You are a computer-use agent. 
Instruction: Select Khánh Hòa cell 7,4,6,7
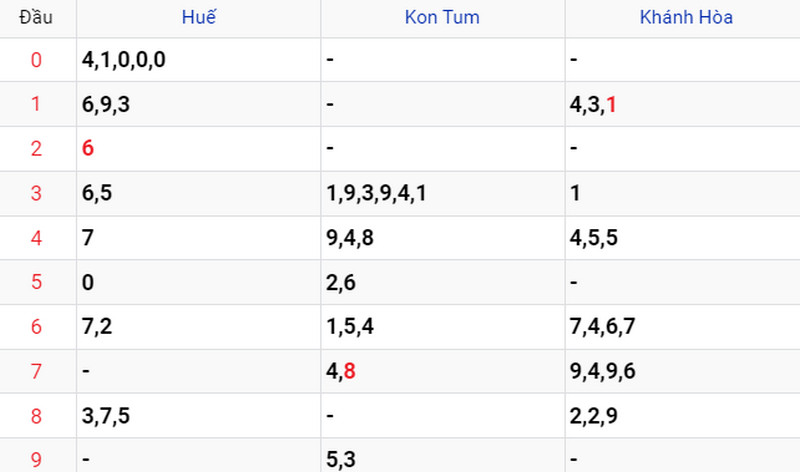point(603,327)
